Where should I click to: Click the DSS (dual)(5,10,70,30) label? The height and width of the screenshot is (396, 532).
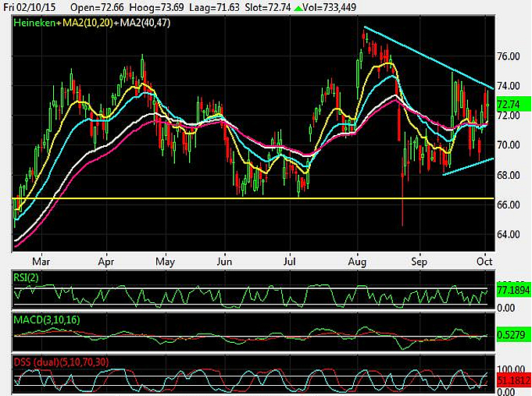click(61, 362)
